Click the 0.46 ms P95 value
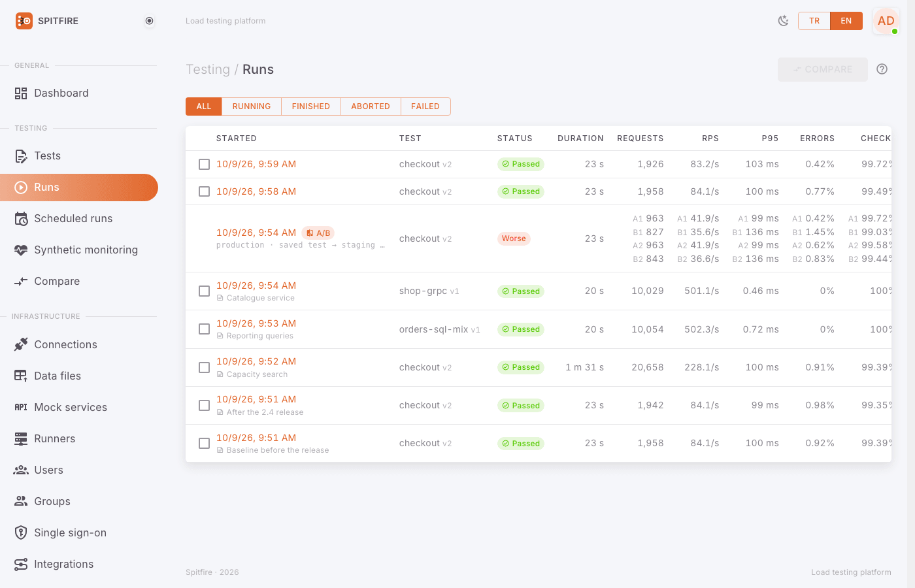The height and width of the screenshot is (588, 915). 761,291
